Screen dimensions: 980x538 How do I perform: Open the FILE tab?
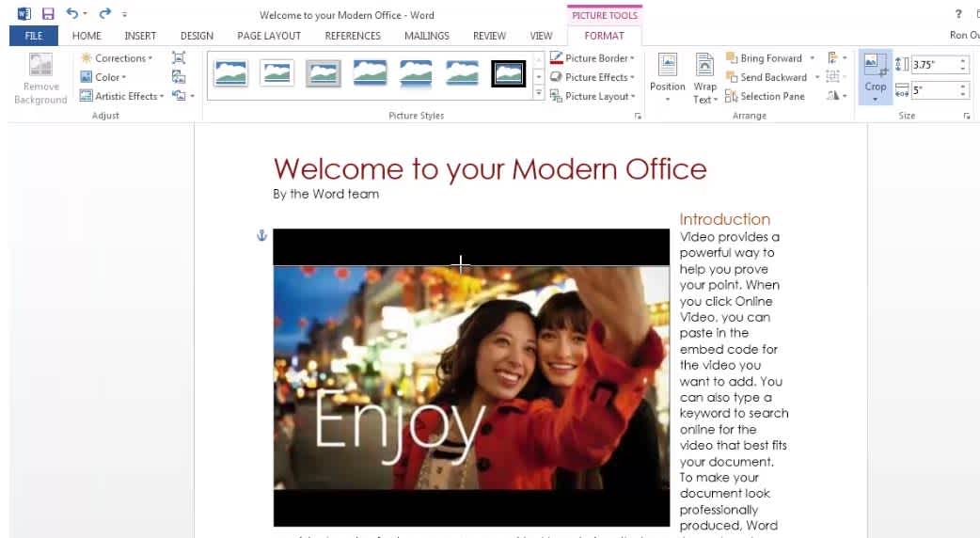pyautogui.click(x=34, y=36)
